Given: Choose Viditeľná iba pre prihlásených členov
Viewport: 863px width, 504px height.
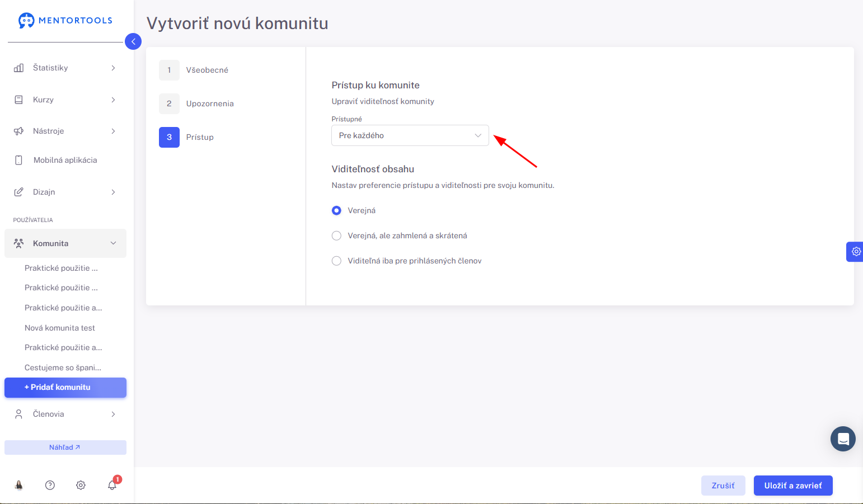Looking at the screenshot, I should 336,261.
